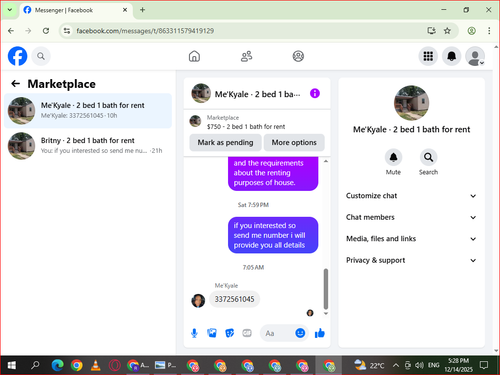Screen dimensions: 500x375
Task: Click install app icon in address bar
Action: point(431,31)
